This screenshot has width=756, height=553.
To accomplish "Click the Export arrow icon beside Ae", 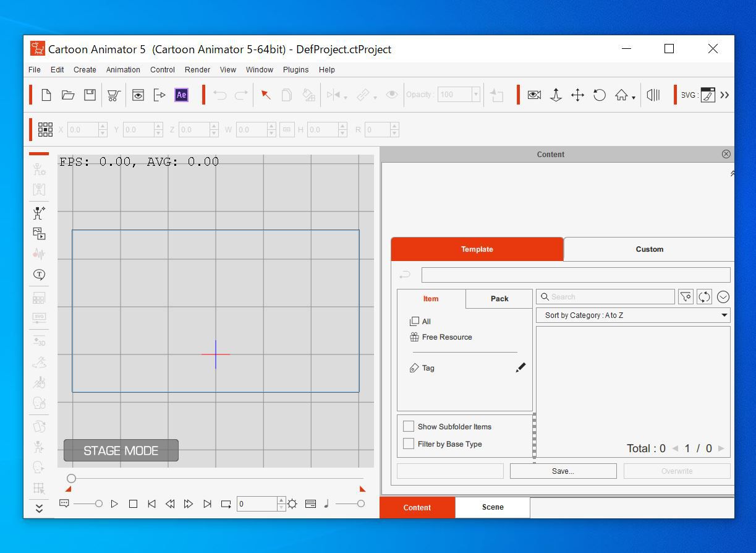I will coord(159,95).
